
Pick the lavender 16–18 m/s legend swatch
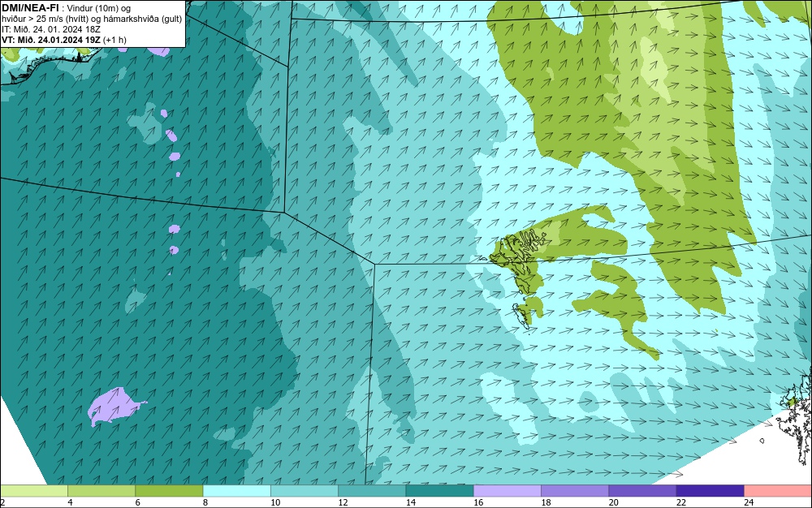[x=507, y=490]
